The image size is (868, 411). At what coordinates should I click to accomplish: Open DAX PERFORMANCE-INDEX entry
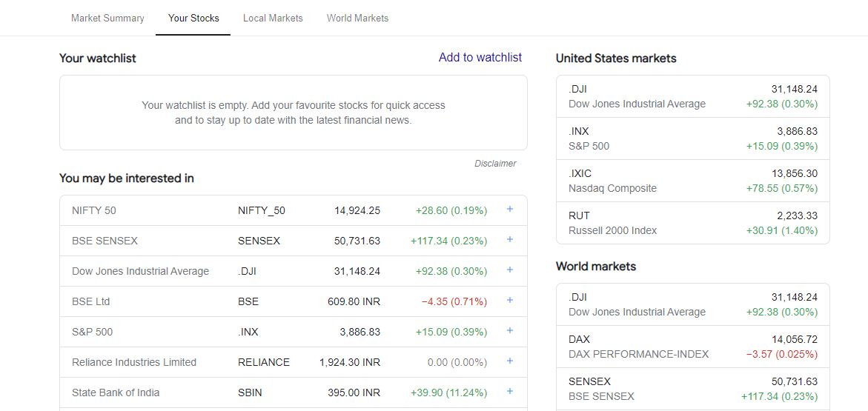692,347
